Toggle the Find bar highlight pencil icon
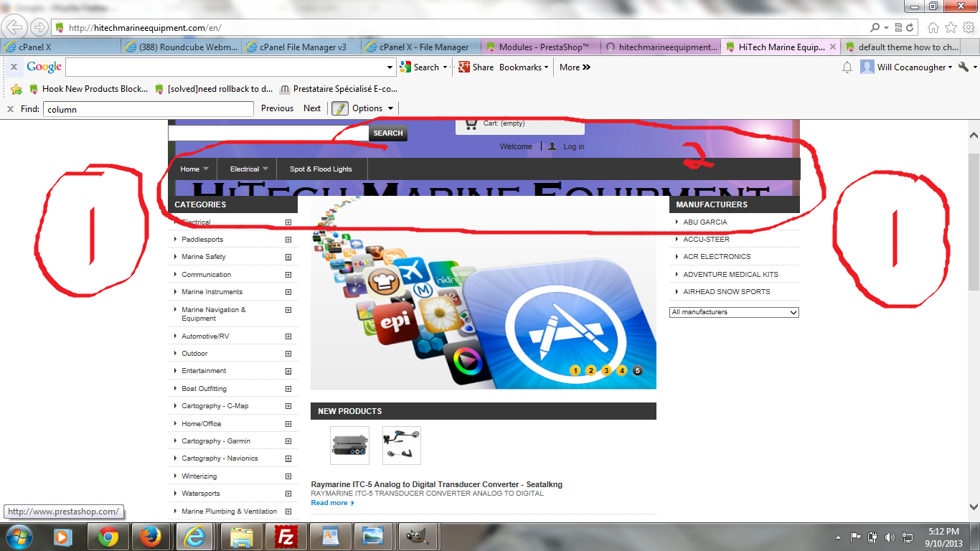Image resolution: width=980 pixels, height=551 pixels. coord(340,108)
